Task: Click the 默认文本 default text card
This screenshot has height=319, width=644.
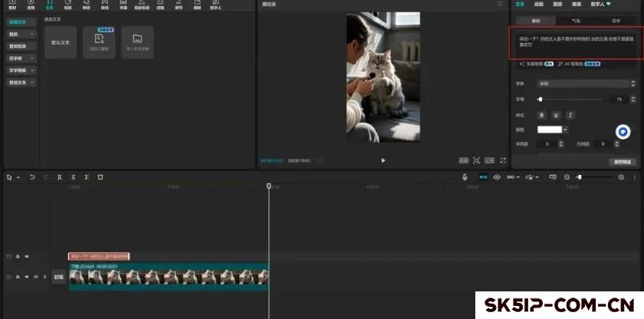Action: pyautogui.click(x=61, y=42)
